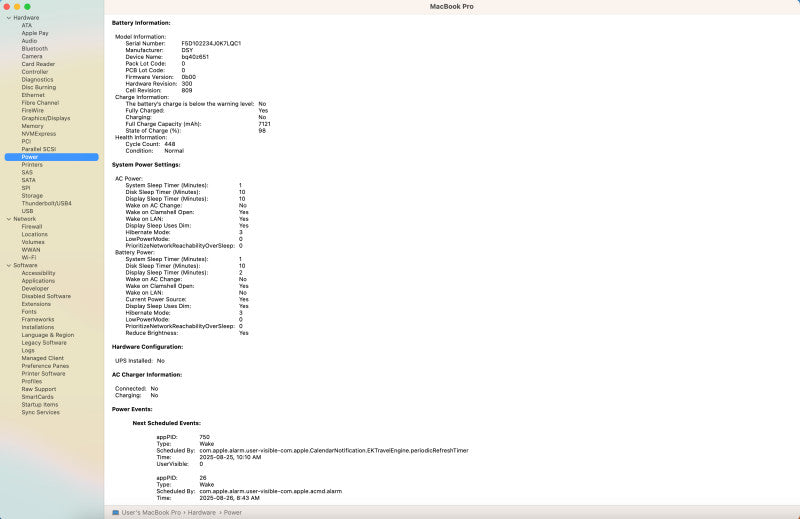Open Graphics/Displays in the sidebar
This screenshot has height=519, width=800.
(46, 118)
